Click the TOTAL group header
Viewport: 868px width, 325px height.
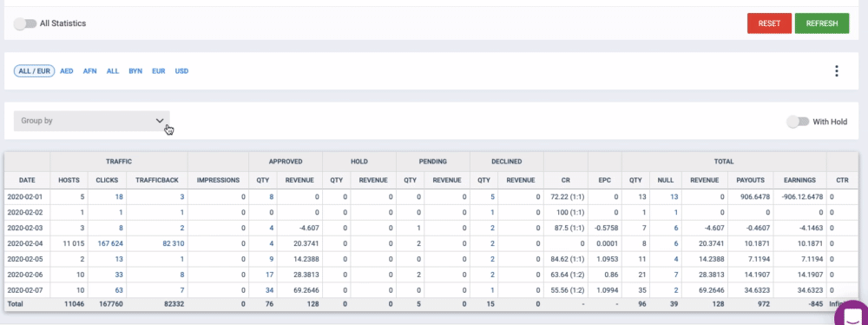(724, 162)
